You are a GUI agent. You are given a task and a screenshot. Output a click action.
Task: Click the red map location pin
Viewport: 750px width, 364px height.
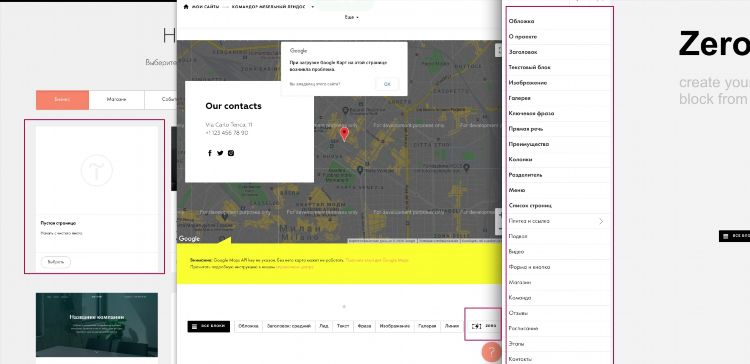tap(344, 134)
